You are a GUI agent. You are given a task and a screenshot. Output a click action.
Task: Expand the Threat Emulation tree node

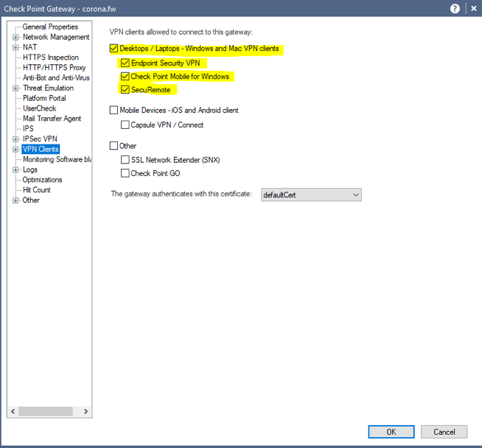15,88
